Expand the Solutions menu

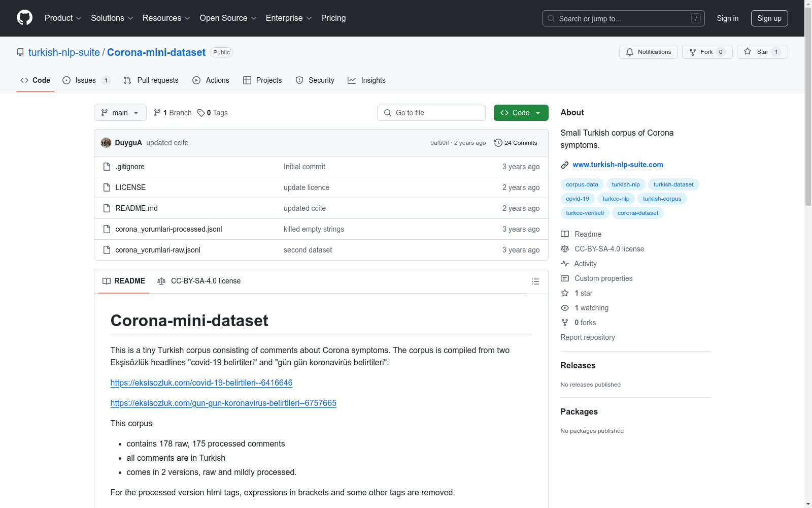pos(112,18)
